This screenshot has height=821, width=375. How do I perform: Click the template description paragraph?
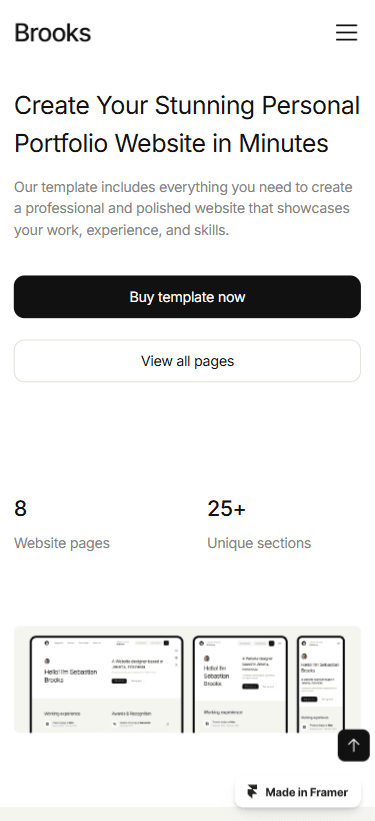[x=182, y=208]
